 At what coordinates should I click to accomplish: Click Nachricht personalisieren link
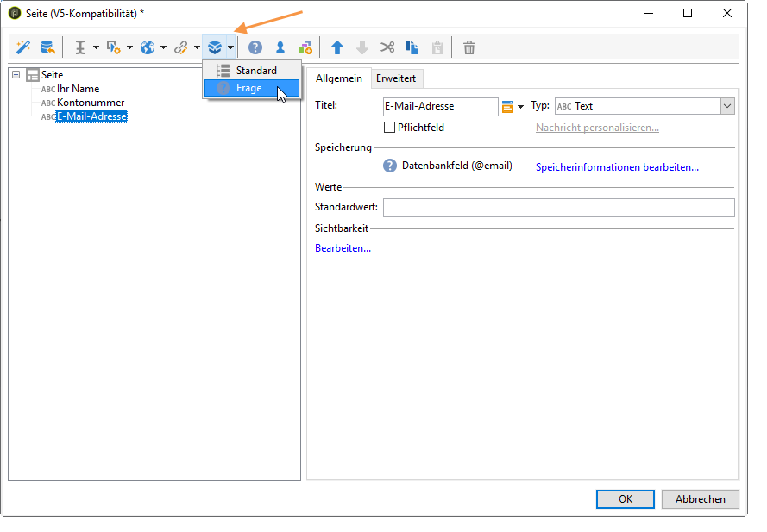597,128
